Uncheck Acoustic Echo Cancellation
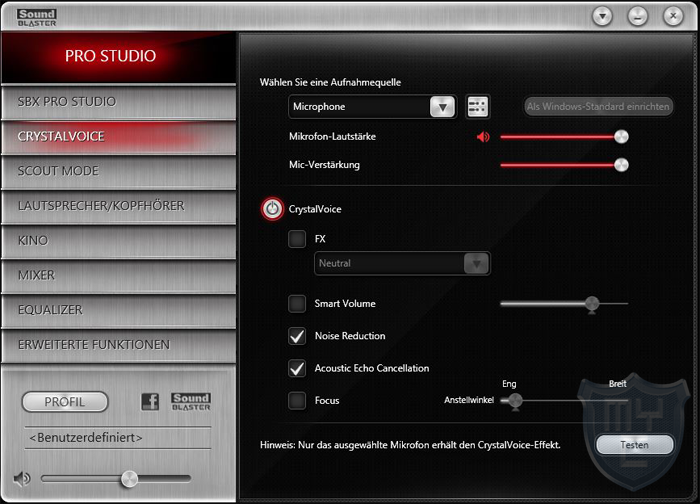This screenshot has height=504, width=700. (x=297, y=368)
